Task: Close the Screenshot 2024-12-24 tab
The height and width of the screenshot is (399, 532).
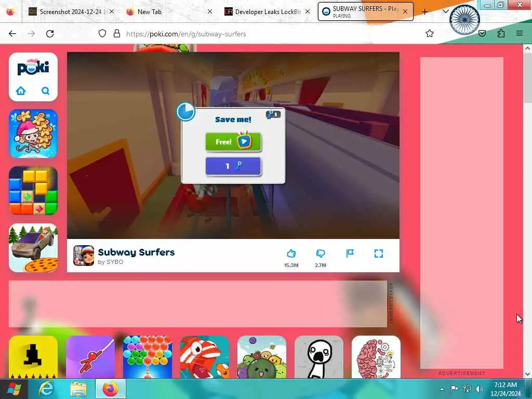Action: (112, 11)
